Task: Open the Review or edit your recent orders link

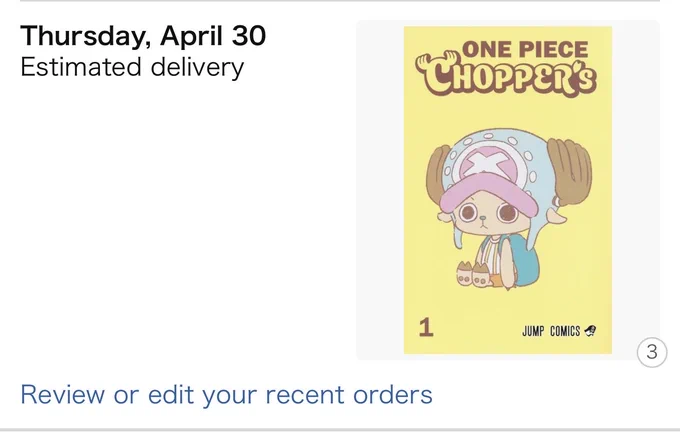Action: (x=226, y=395)
